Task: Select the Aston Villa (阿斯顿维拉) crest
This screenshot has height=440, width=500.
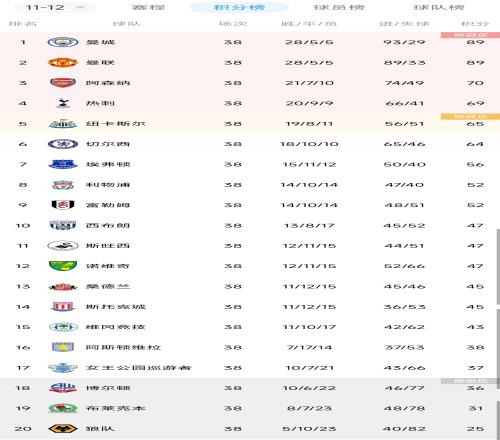Action: tap(63, 347)
